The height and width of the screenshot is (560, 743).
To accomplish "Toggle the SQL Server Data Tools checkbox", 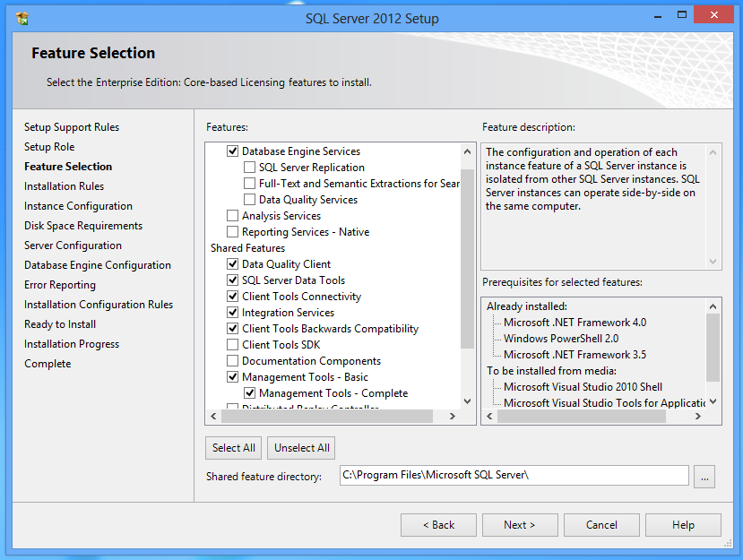I will pos(232,280).
